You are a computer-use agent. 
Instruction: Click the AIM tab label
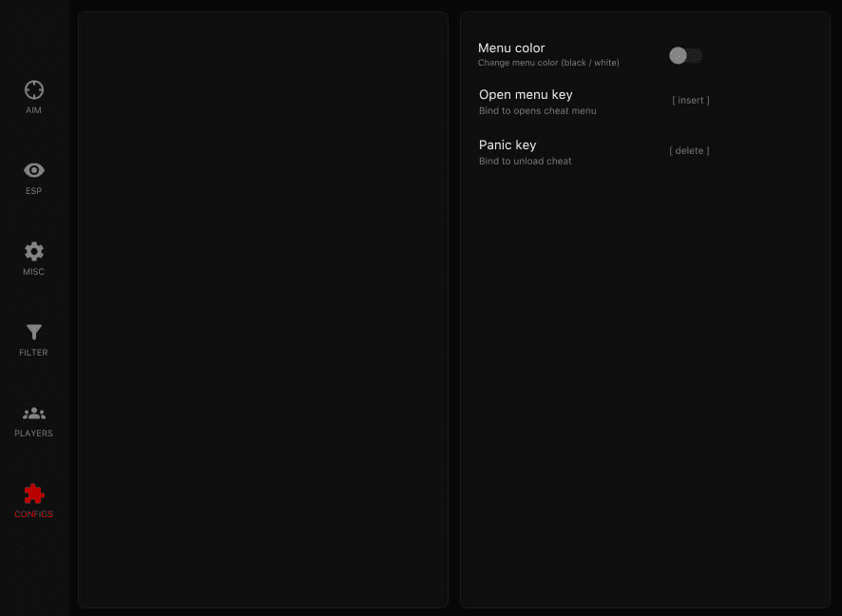coord(33,110)
